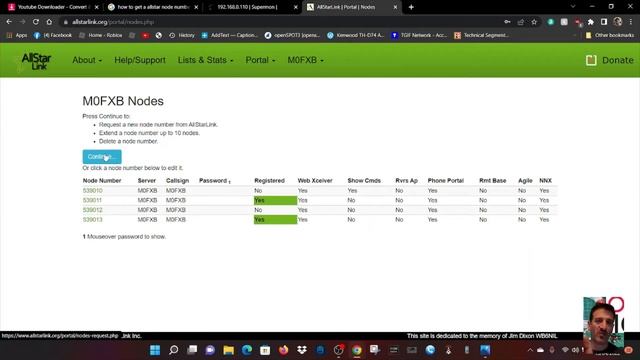The width and height of the screenshot is (640, 360).
Task: Open the History bookmark
Action: pos(182,36)
